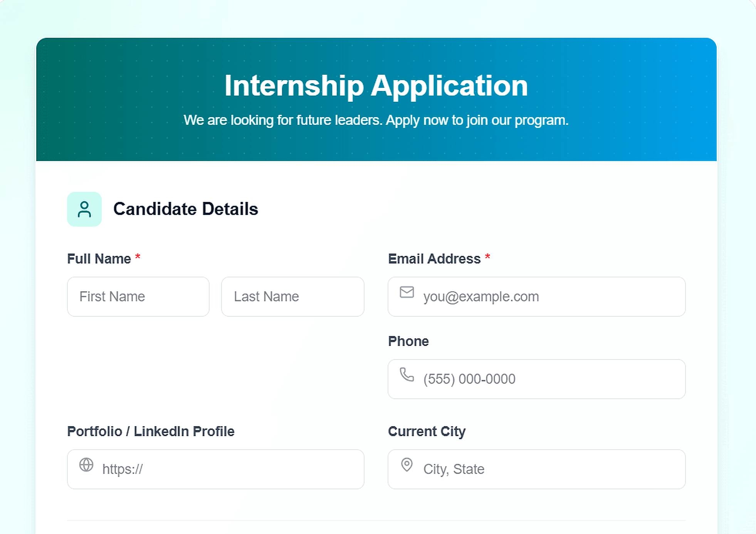Click the red asterisk beside Email Address
Image resolution: width=756 pixels, height=534 pixels.
point(487,257)
